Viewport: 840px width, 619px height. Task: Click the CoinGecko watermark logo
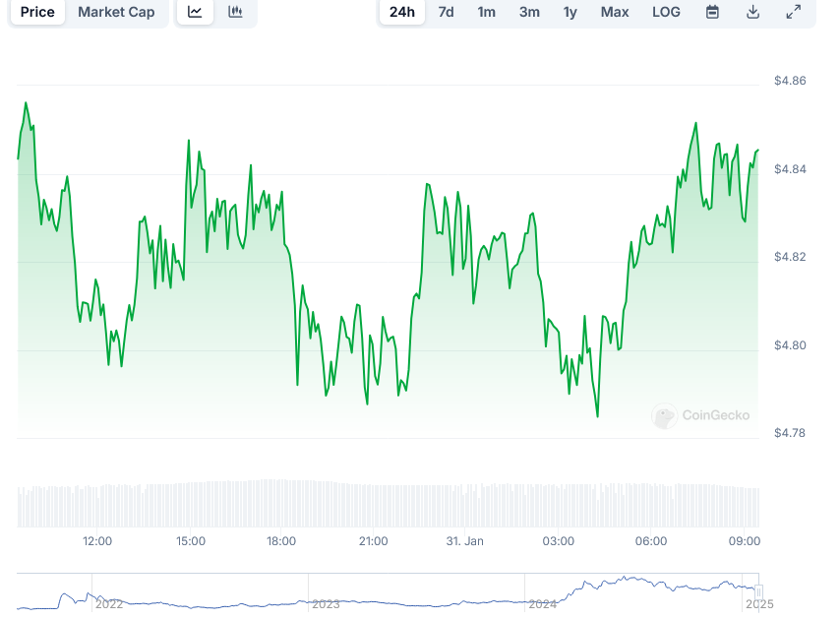click(x=700, y=415)
